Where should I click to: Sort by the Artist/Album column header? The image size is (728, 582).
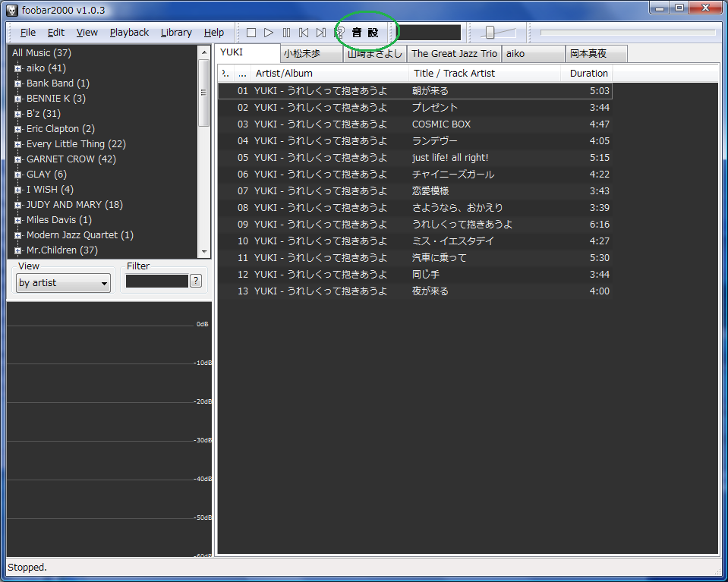tap(330, 74)
